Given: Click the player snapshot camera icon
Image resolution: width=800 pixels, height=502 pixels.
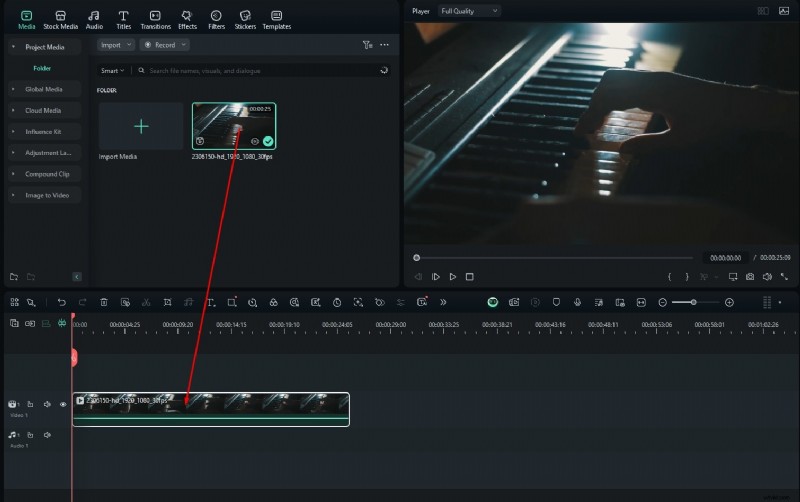Looking at the screenshot, I should (x=750, y=277).
